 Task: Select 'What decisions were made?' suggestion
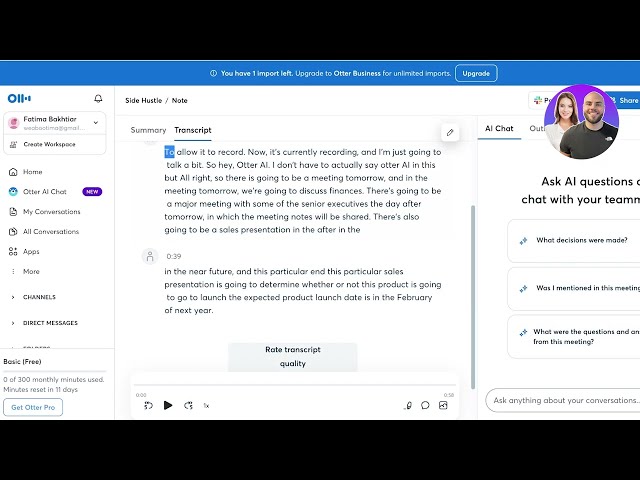click(x=573, y=240)
